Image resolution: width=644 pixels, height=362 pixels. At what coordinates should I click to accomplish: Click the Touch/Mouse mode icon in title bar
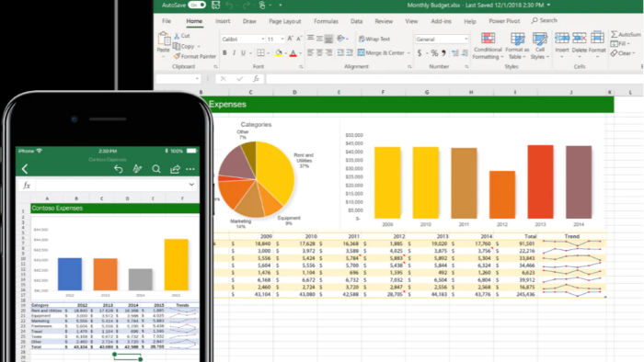[262, 5]
